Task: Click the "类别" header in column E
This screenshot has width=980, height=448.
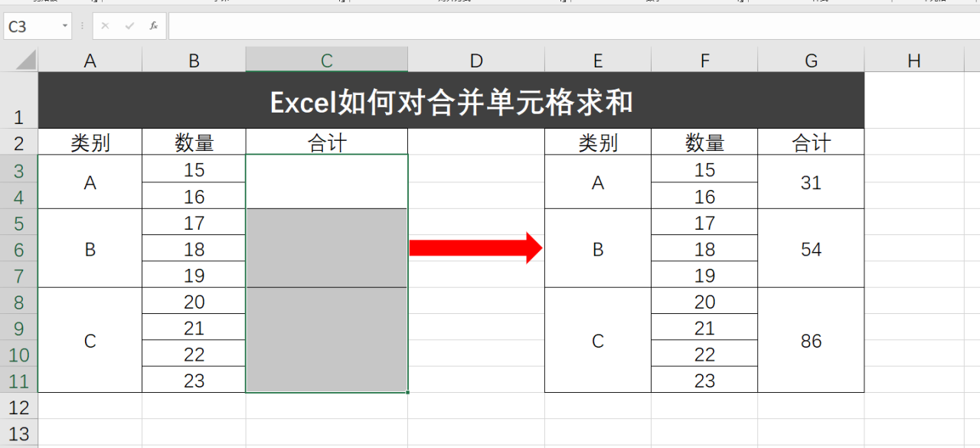Action: click(598, 142)
